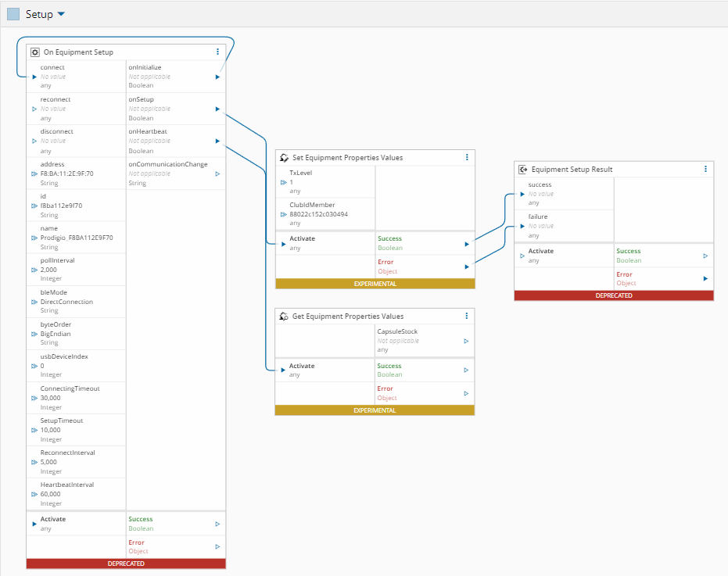Open kebab menu of Set Equipment Properties Values
The image size is (728, 576).
467,157
